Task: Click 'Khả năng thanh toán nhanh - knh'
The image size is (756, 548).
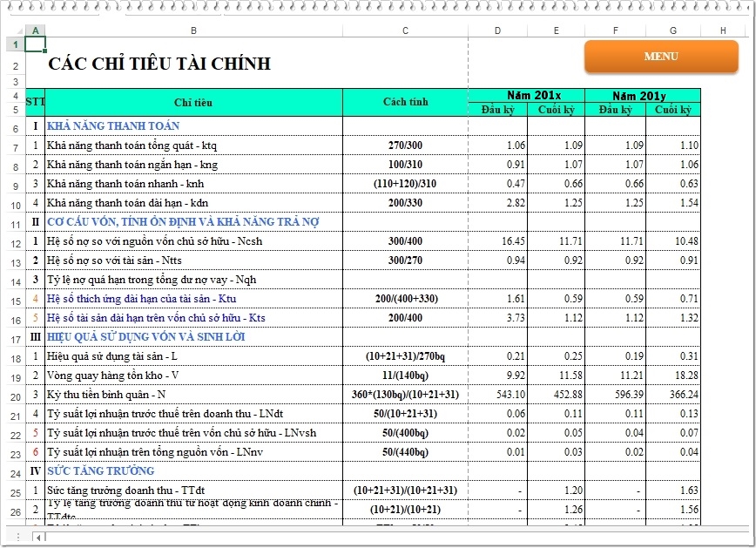Action: pyautogui.click(x=125, y=184)
